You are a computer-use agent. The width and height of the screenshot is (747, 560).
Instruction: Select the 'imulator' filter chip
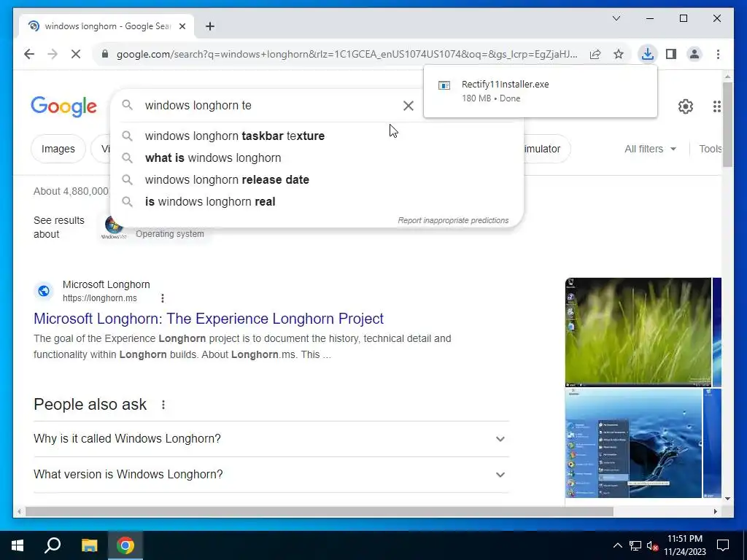pos(546,149)
